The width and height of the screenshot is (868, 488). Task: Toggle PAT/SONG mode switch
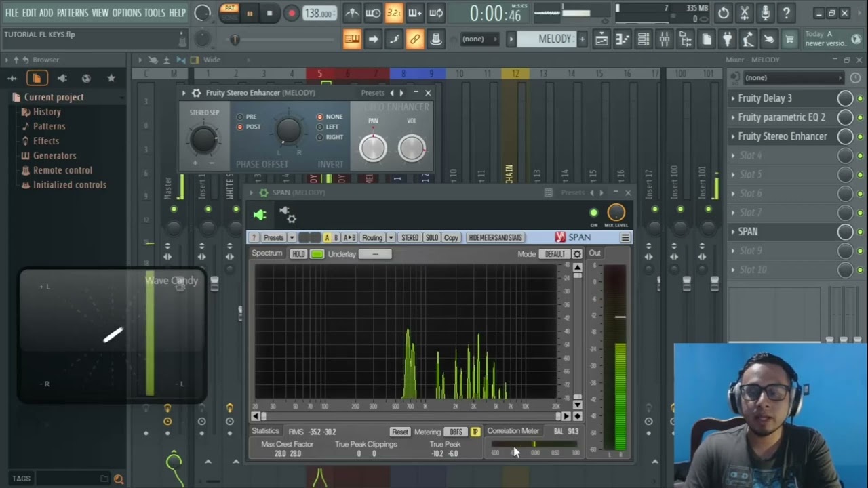pyautogui.click(x=229, y=13)
